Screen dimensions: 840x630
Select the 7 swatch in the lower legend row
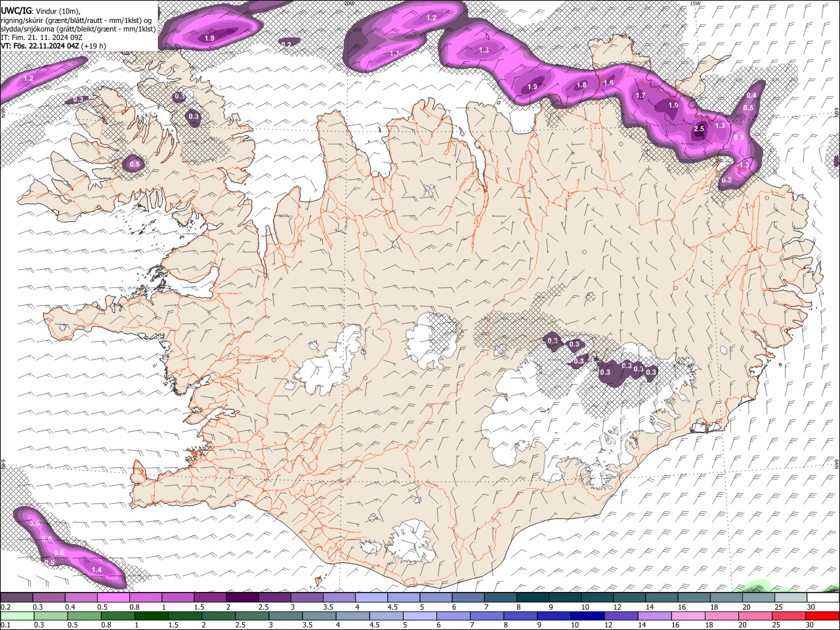click(488, 616)
